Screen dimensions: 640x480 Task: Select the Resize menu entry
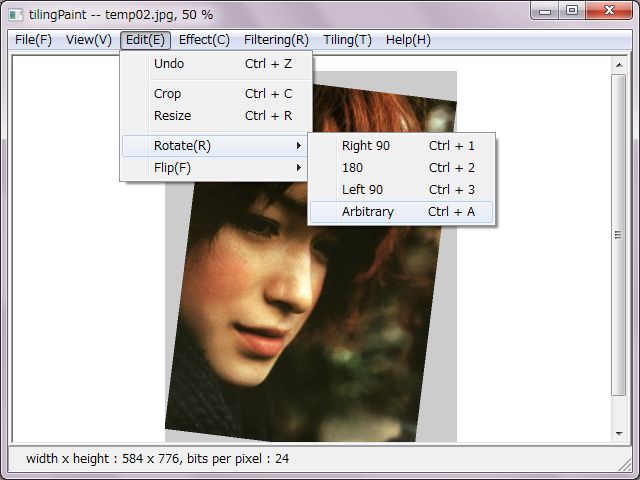[x=216, y=116]
